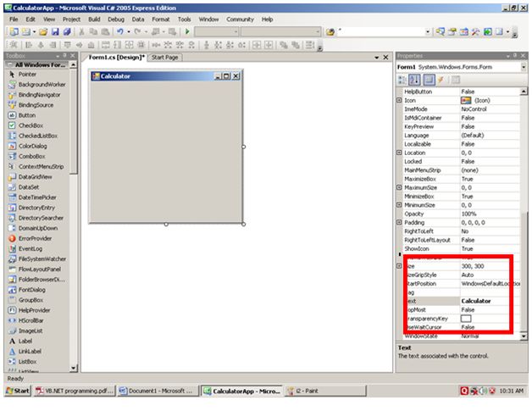Viewport: 532px width, 411px height.
Task: Select the Categorized view icon in Properties
Action: click(x=402, y=80)
